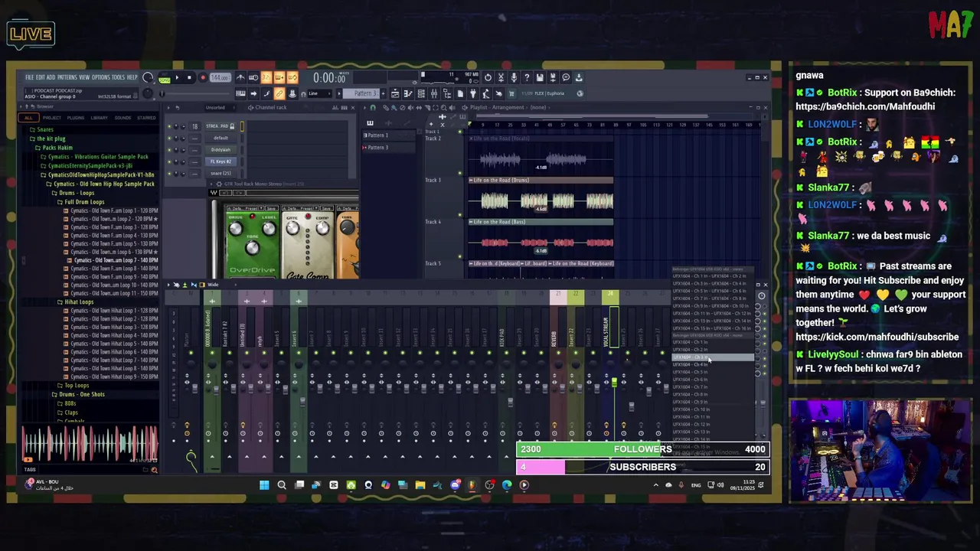The image size is (980, 551).
Task: Open the TOOLS menu
Action: (118, 77)
